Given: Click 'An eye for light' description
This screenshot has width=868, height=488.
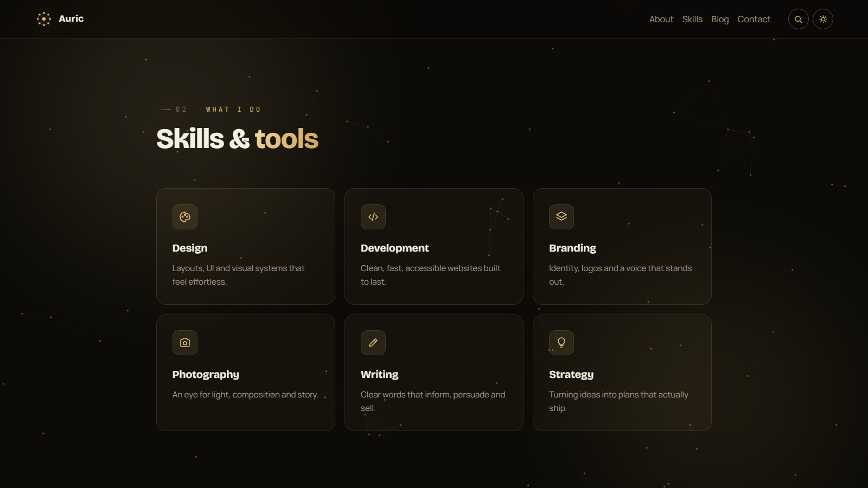Looking at the screenshot, I should click(x=245, y=395).
